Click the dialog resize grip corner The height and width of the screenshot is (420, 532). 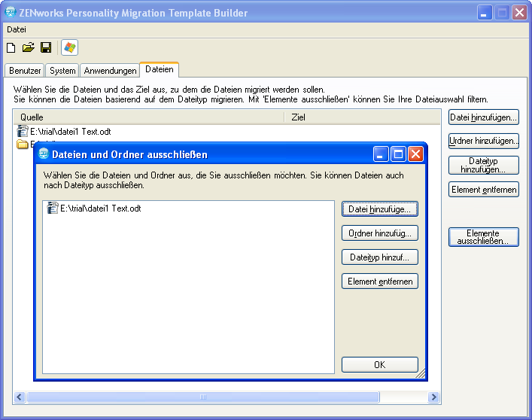click(421, 373)
